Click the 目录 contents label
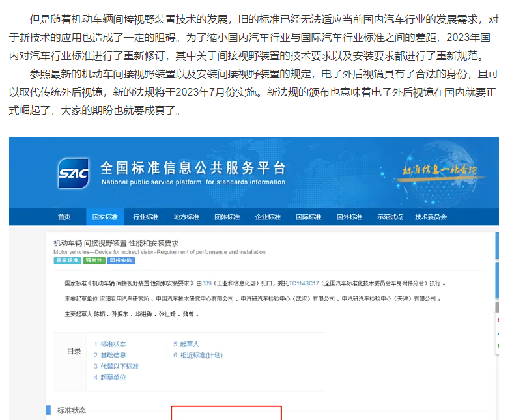The width and height of the screenshot is (512, 420). [74, 351]
